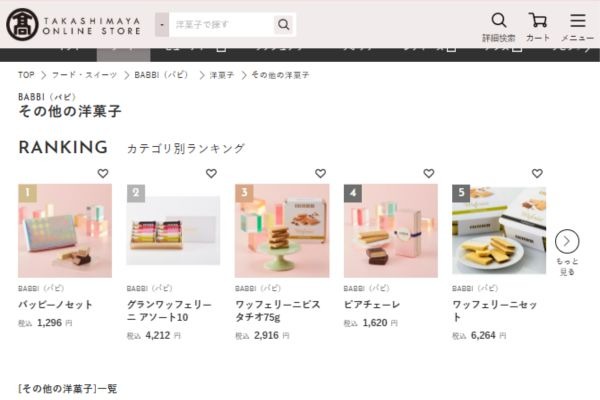Image resolution: width=600 pixels, height=400 pixels.
Task: Open the hamburger メニュー icon
Action: click(x=577, y=27)
